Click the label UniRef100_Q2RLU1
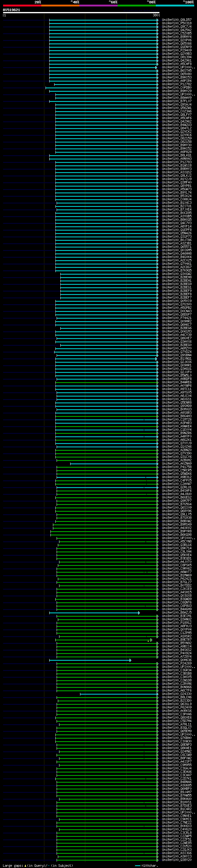Screen dimensions: 197x868 [177, 487]
